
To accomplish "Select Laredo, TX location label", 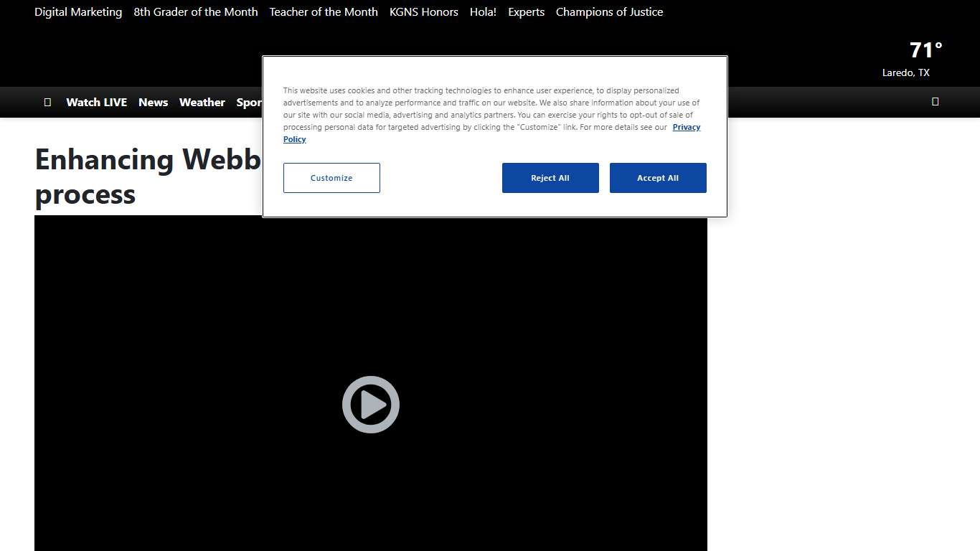I will click(x=905, y=72).
